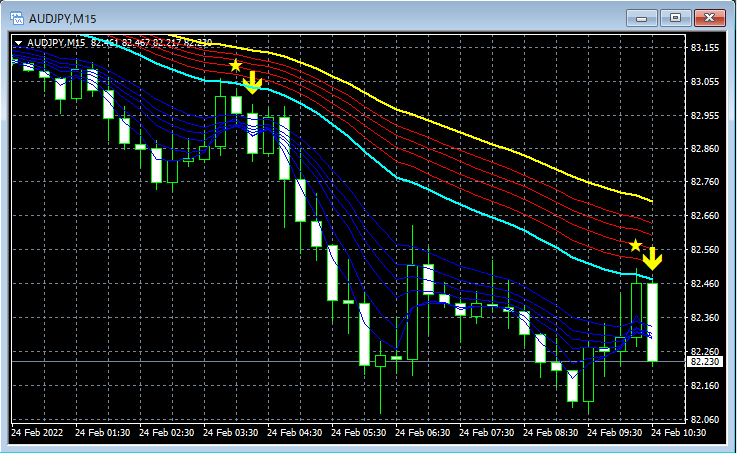Expand the triangle menu beside AUDJPY,M15 chart label
The height and width of the screenshot is (453, 738).
coord(18,43)
